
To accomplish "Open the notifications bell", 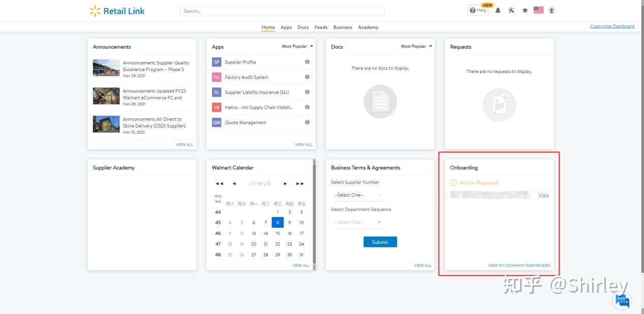I will pos(498,10).
